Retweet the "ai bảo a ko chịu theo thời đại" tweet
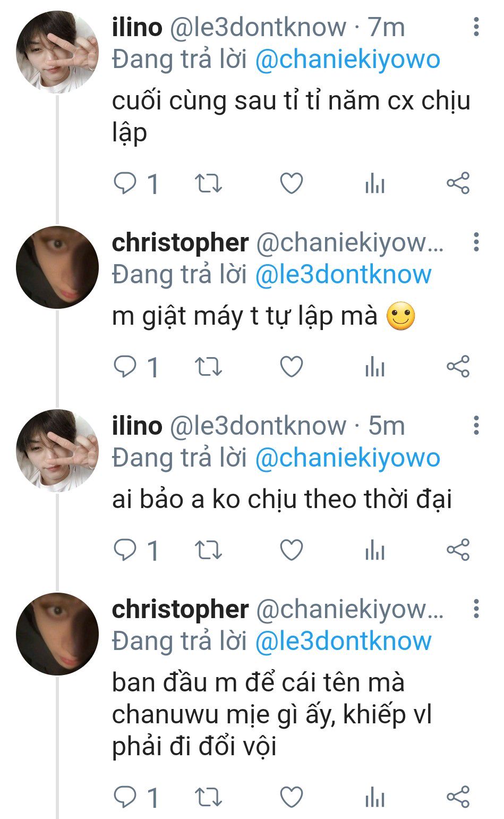The height and width of the screenshot is (819, 504). 208,551
